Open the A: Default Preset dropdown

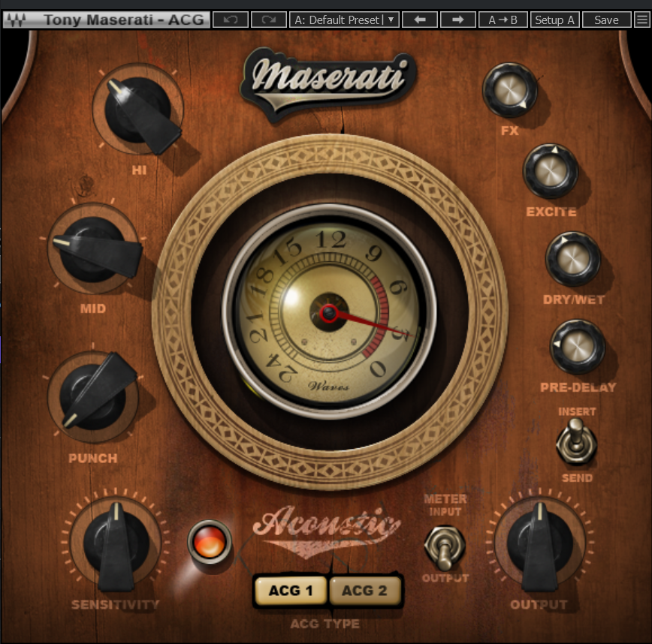pyautogui.click(x=344, y=20)
